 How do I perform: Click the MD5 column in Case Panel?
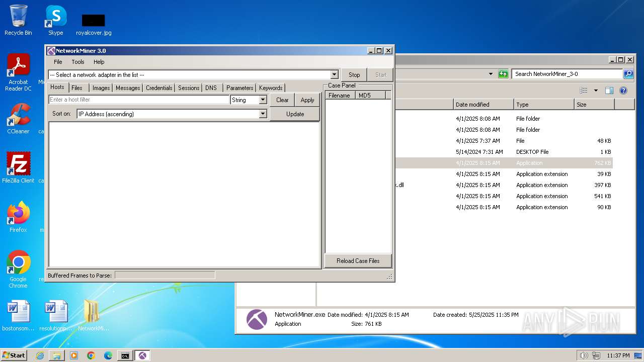[371, 95]
